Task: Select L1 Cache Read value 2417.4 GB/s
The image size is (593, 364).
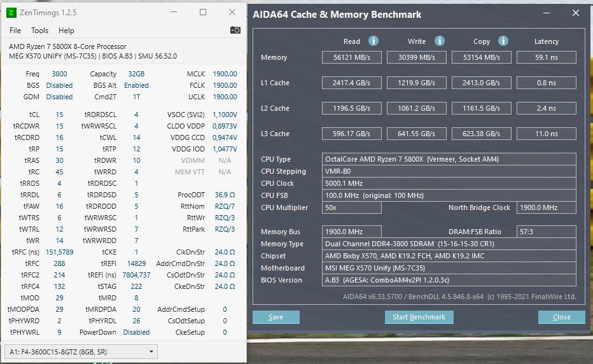Action: click(x=352, y=83)
